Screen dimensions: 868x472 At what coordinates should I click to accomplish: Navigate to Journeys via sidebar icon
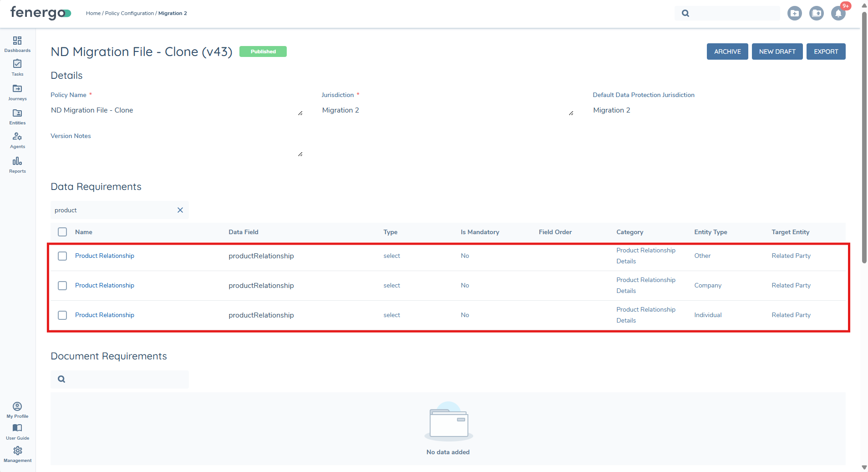17,92
